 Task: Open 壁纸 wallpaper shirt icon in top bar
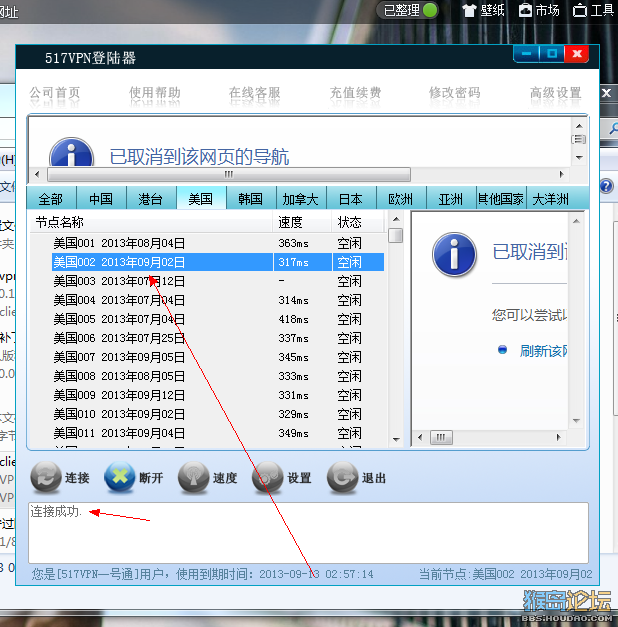pyautogui.click(x=470, y=10)
